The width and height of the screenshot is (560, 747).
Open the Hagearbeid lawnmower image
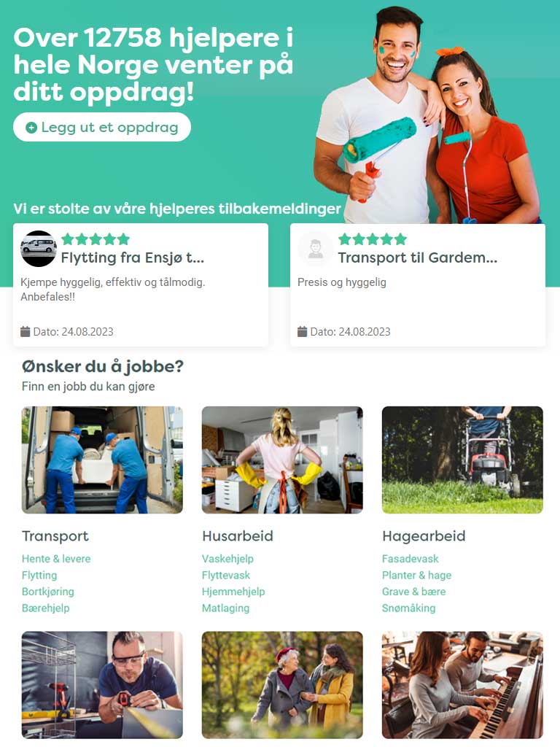coord(462,460)
